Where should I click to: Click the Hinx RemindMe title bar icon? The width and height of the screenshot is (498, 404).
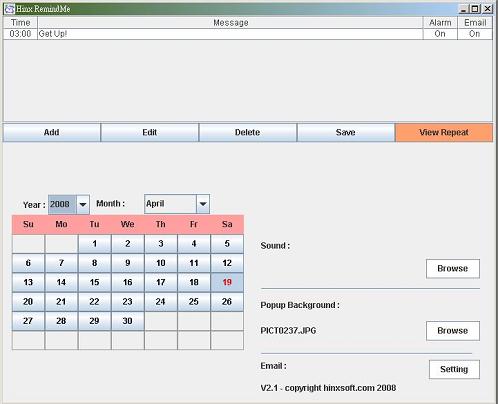(x=10, y=9)
